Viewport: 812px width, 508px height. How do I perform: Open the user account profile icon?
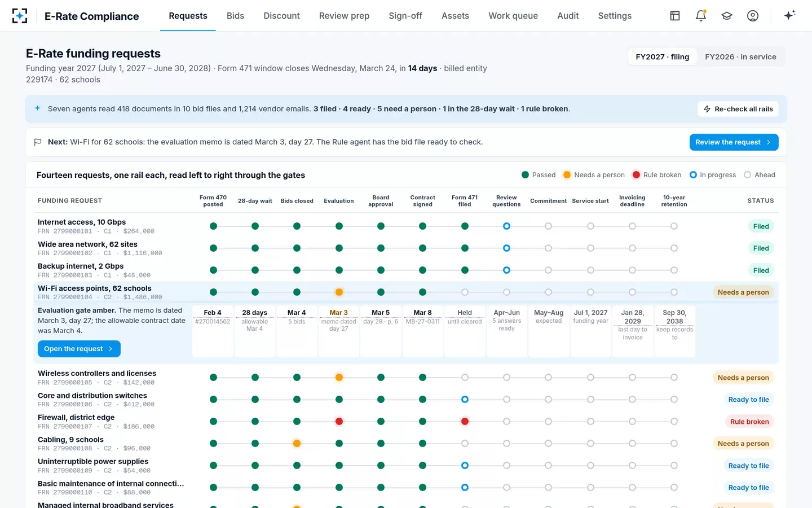(x=753, y=16)
